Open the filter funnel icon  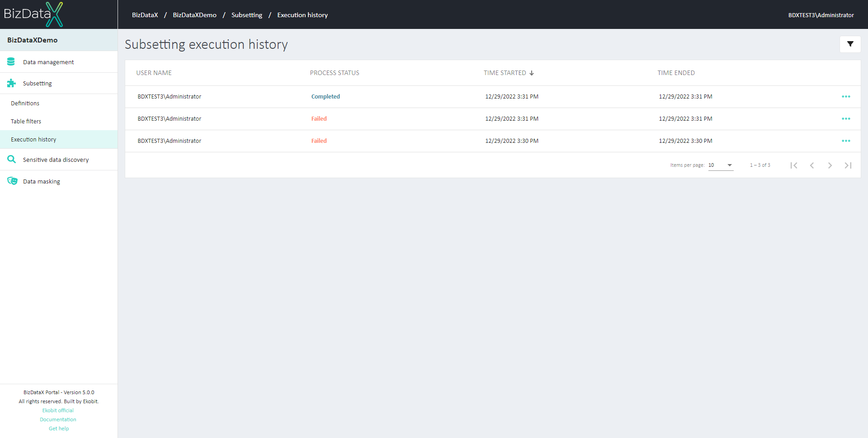[x=850, y=44]
